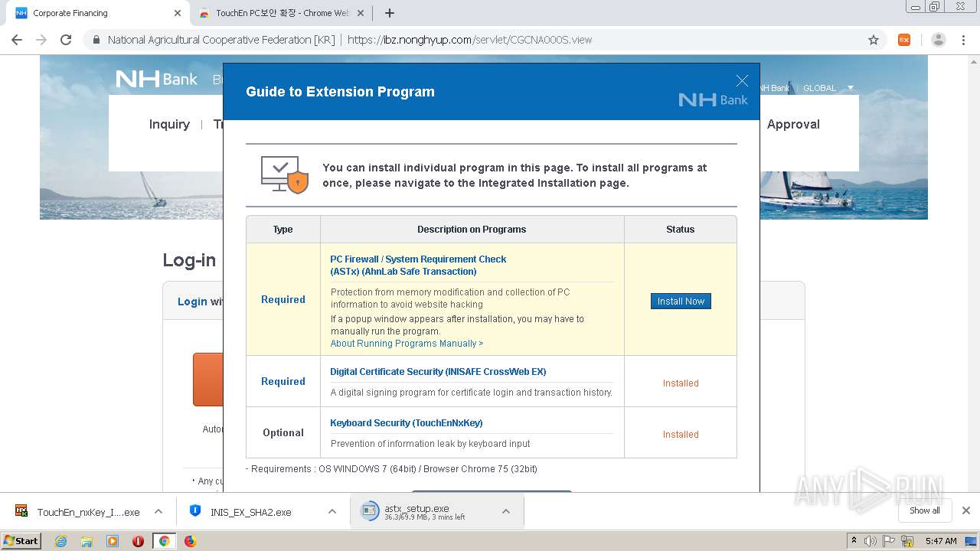Open media player from taskbar

coord(113,541)
